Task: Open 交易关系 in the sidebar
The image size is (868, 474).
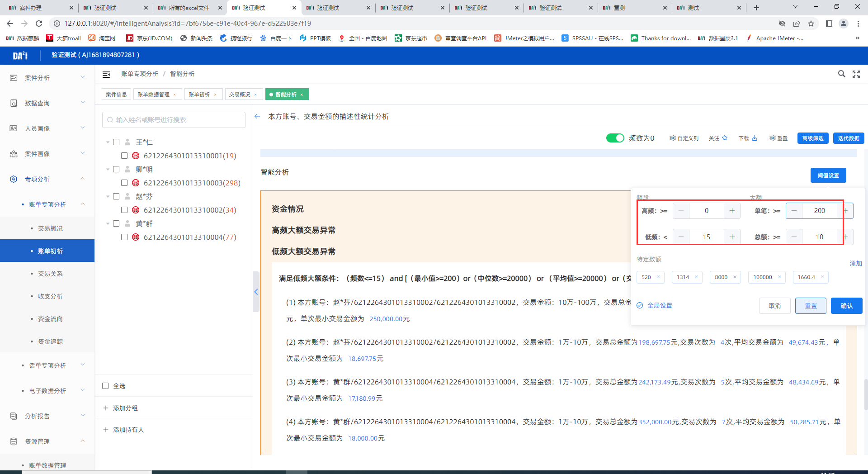Action: [x=50, y=274]
